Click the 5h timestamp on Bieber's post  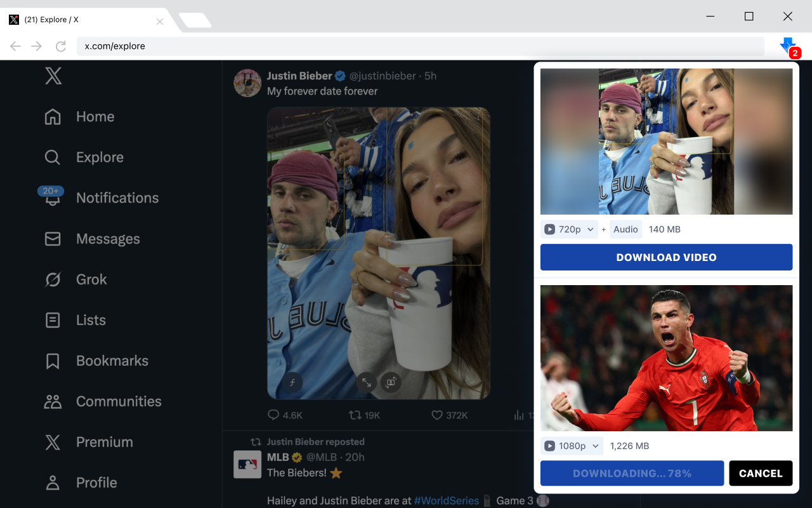(x=430, y=76)
